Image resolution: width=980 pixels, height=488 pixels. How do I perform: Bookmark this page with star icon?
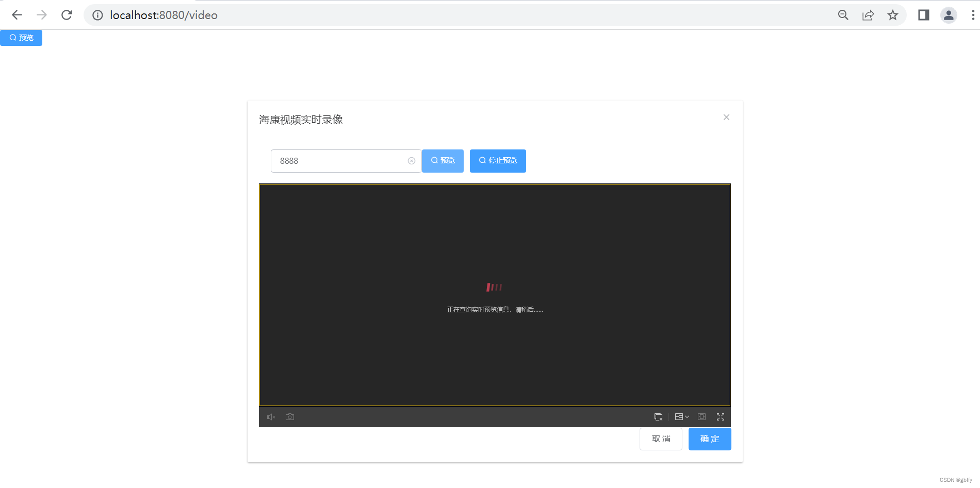click(893, 15)
